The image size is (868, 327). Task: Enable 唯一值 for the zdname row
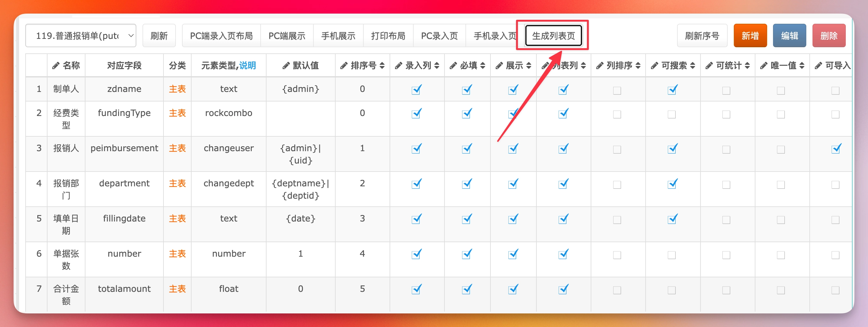pyautogui.click(x=781, y=90)
